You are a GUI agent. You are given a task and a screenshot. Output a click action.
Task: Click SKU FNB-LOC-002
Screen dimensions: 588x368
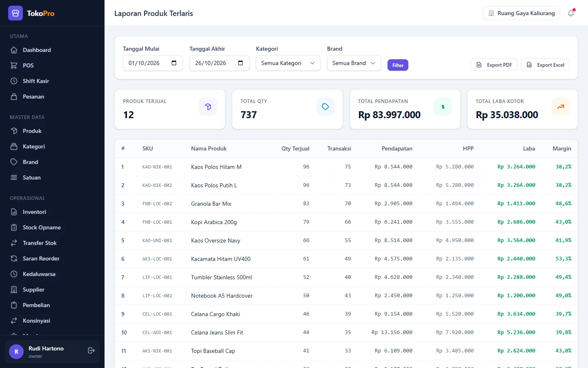click(x=157, y=204)
